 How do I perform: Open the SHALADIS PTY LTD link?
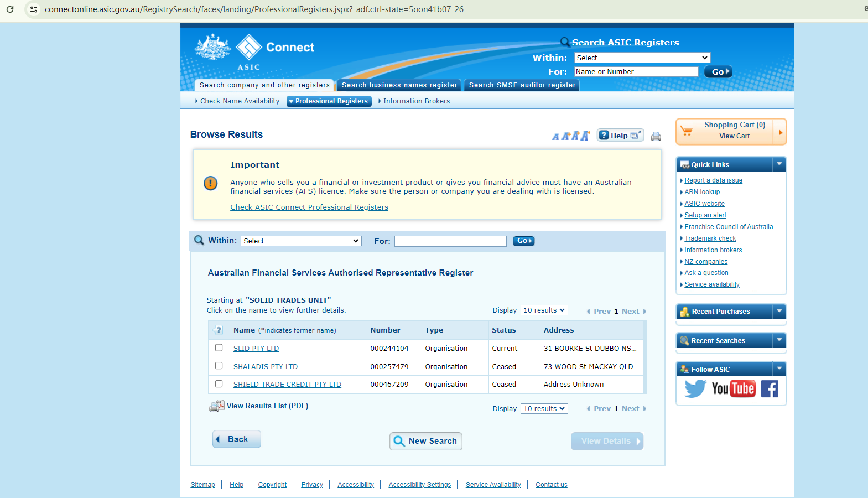click(266, 367)
